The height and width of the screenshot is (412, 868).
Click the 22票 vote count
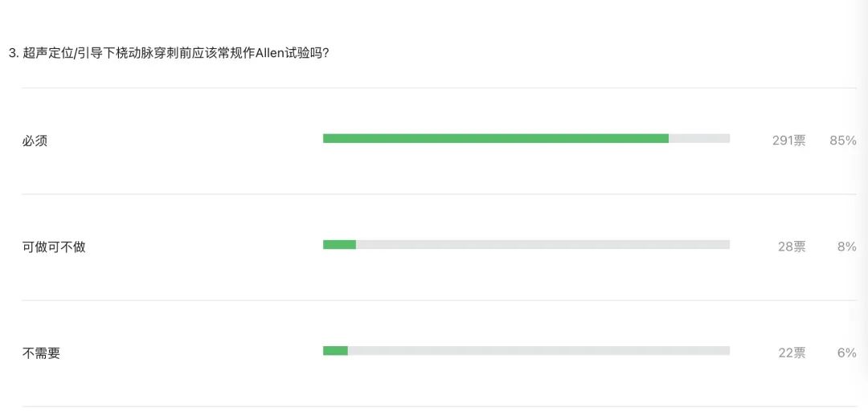pos(792,353)
